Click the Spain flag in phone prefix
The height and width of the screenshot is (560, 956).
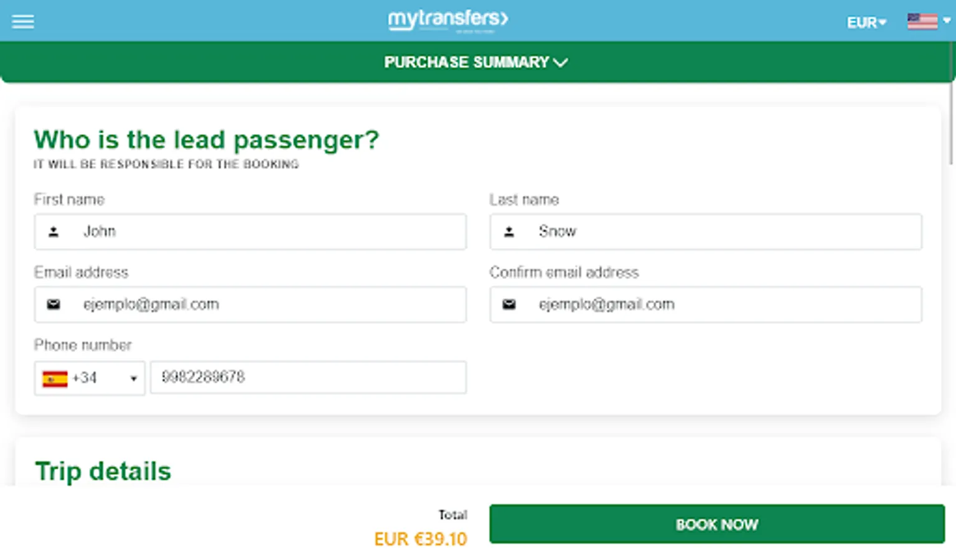tap(55, 378)
